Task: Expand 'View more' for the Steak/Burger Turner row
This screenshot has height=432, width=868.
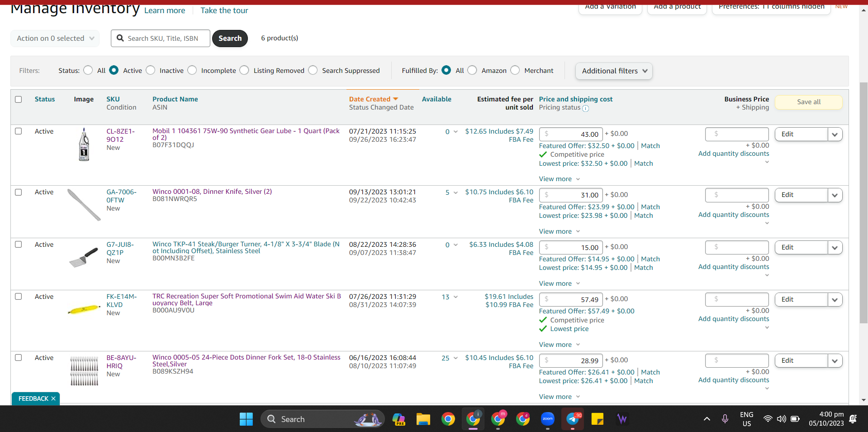Action: [560, 283]
